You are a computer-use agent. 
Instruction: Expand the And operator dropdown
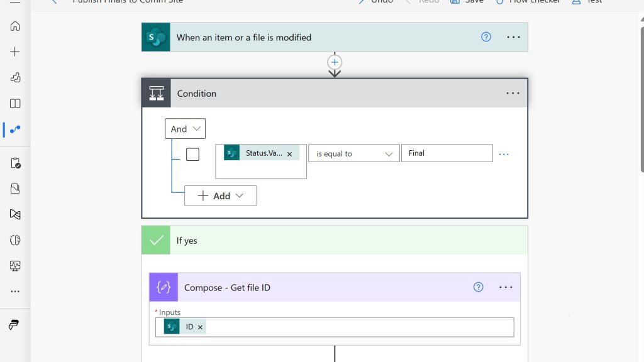(x=185, y=129)
